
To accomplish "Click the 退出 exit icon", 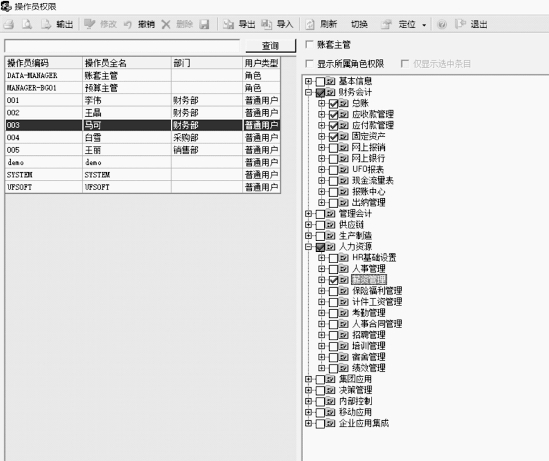I will 460,24.
